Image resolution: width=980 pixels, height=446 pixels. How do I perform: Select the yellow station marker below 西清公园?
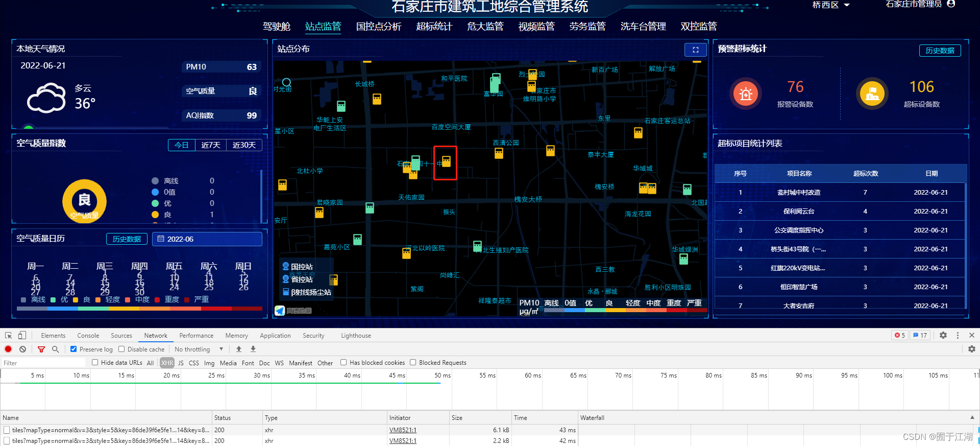[499, 153]
